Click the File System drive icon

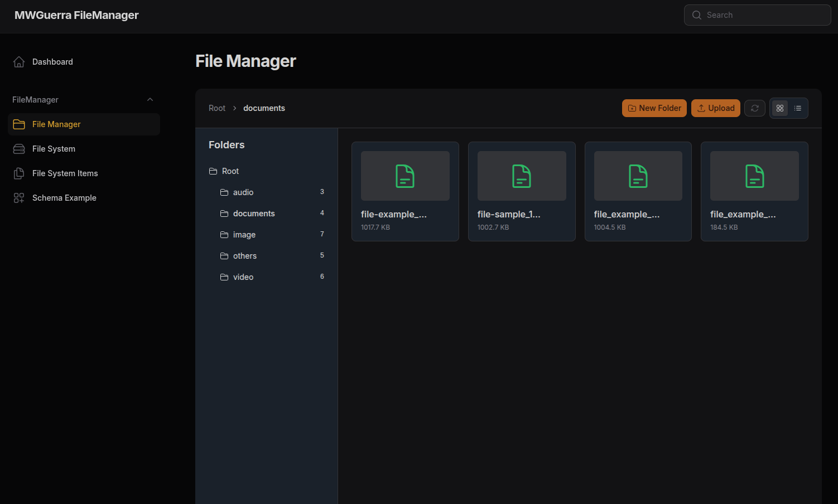[19, 149]
